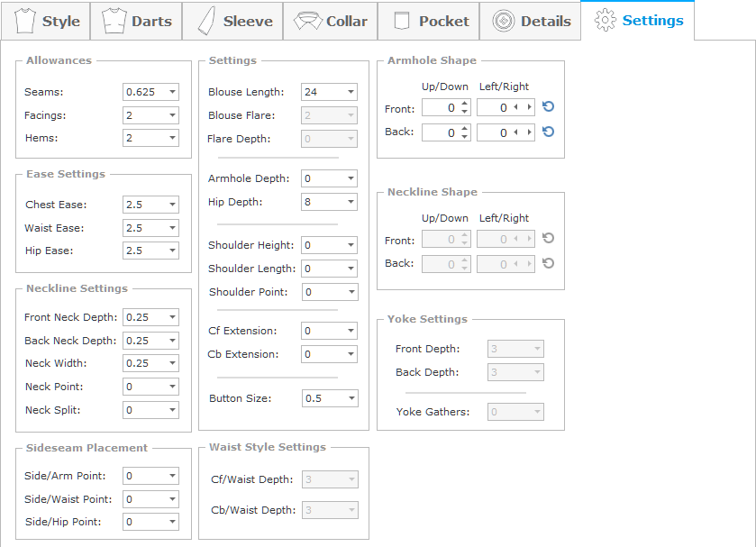This screenshot has width=756, height=547.
Task: Reset the Front armhole shape values
Action: (548, 107)
